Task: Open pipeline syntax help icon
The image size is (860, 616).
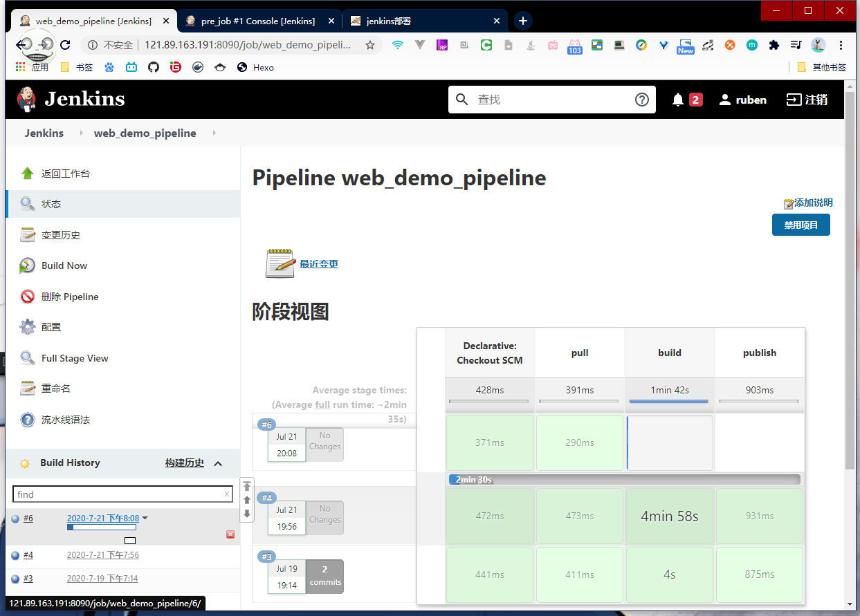Action: 27,420
